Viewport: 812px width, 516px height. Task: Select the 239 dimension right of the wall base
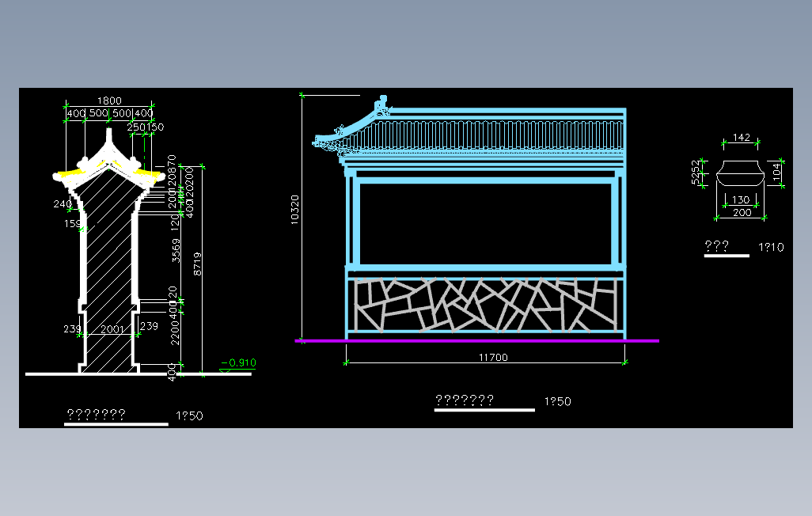coord(149,326)
